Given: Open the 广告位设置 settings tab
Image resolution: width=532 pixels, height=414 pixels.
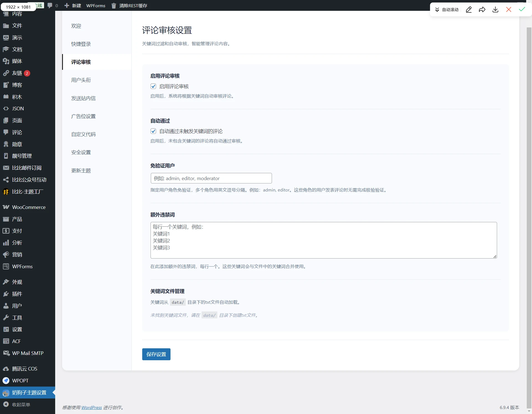Looking at the screenshot, I should (97, 116).
